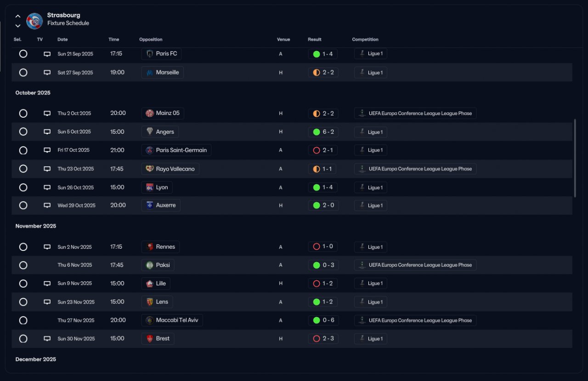Click the Result column header
This screenshot has height=381, width=588.
pyautogui.click(x=315, y=40)
